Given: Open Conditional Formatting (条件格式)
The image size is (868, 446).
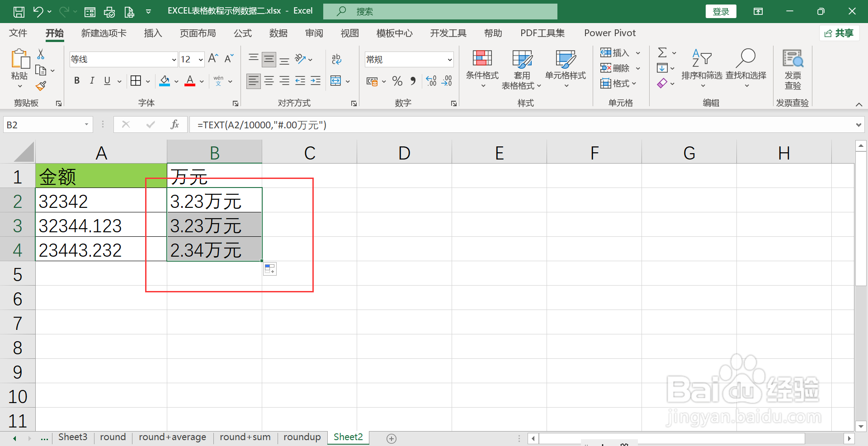Looking at the screenshot, I should (482, 69).
